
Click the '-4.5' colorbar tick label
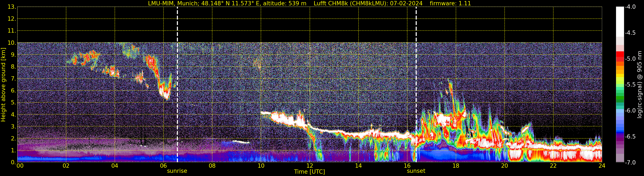click(630, 33)
